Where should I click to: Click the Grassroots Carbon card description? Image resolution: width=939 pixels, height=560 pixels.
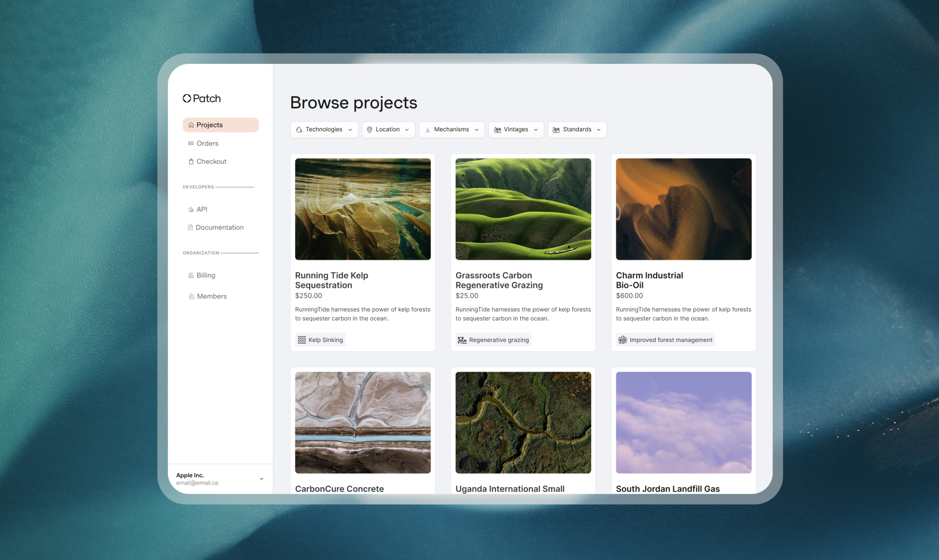[523, 314]
